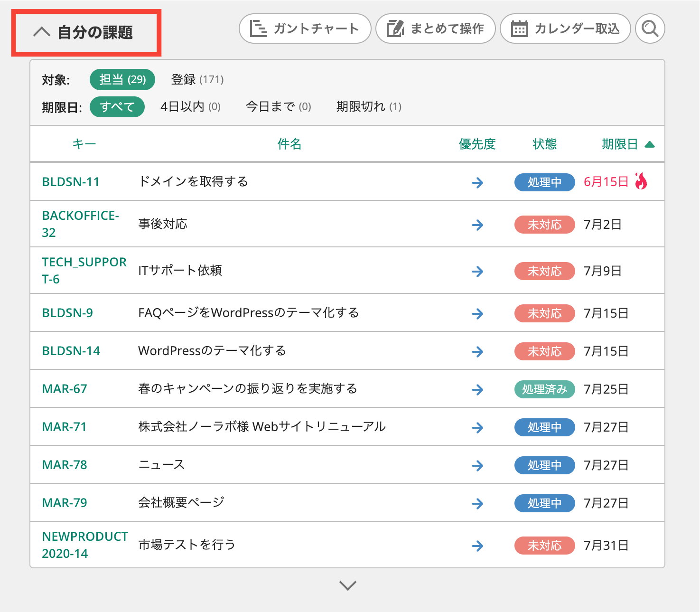This screenshot has width=700, height=612.
Task: Click due date 7月25日
Action: click(606, 389)
